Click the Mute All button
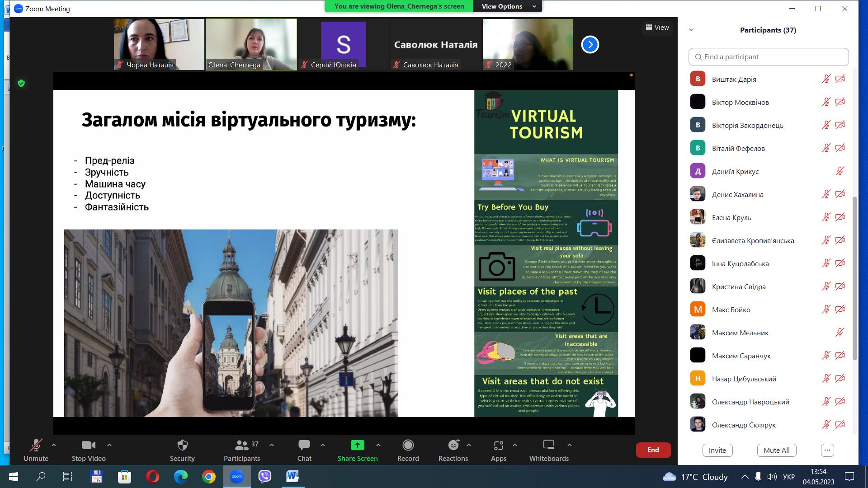 click(x=776, y=450)
